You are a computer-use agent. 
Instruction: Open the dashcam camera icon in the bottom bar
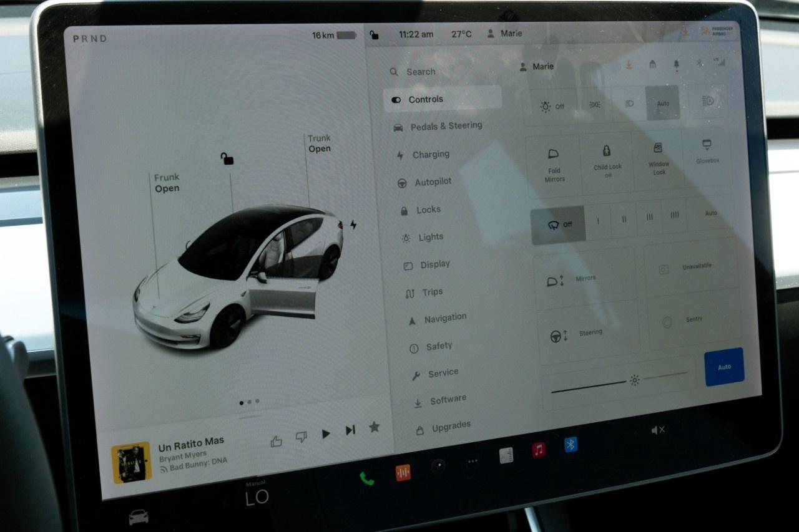(x=438, y=467)
